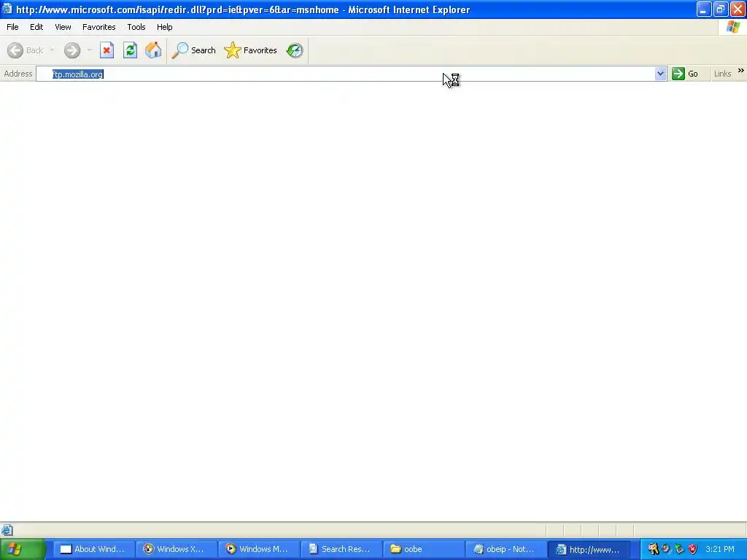
Task: Open the Windows Start button
Action: click(23, 549)
